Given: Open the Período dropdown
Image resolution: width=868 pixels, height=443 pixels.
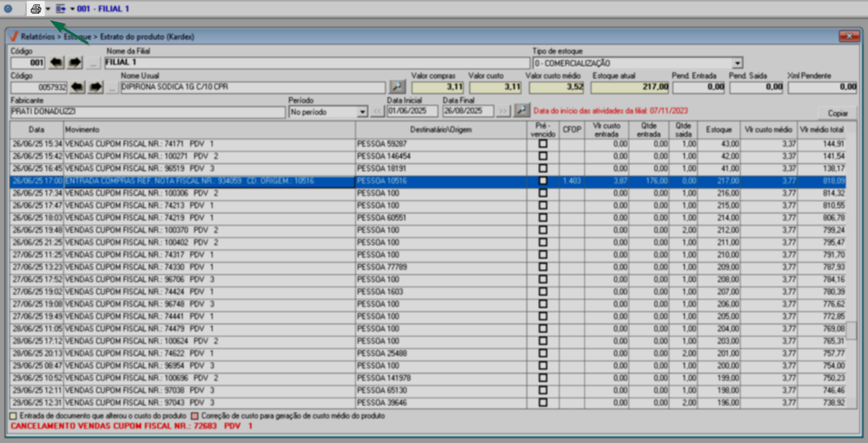Looking at the screenshot, I should click(362, 112).
